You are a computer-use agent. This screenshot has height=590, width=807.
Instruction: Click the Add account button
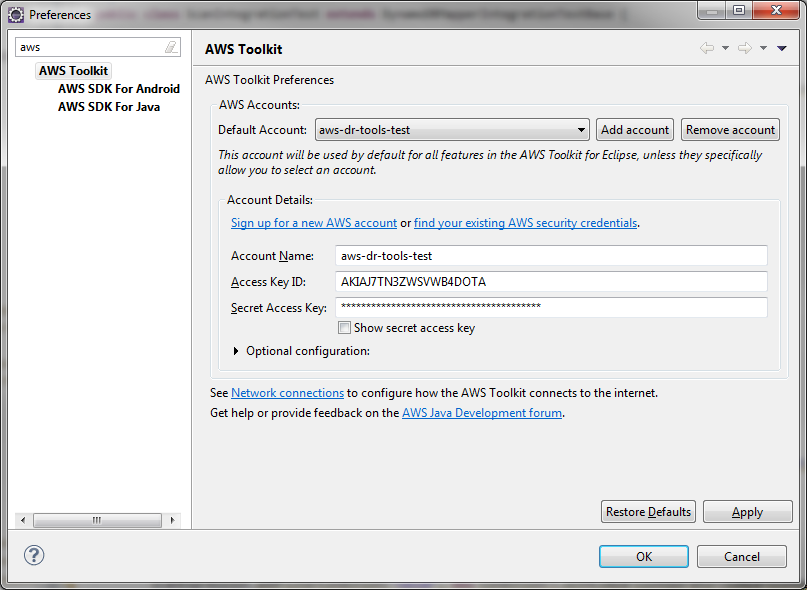[635, 130]
